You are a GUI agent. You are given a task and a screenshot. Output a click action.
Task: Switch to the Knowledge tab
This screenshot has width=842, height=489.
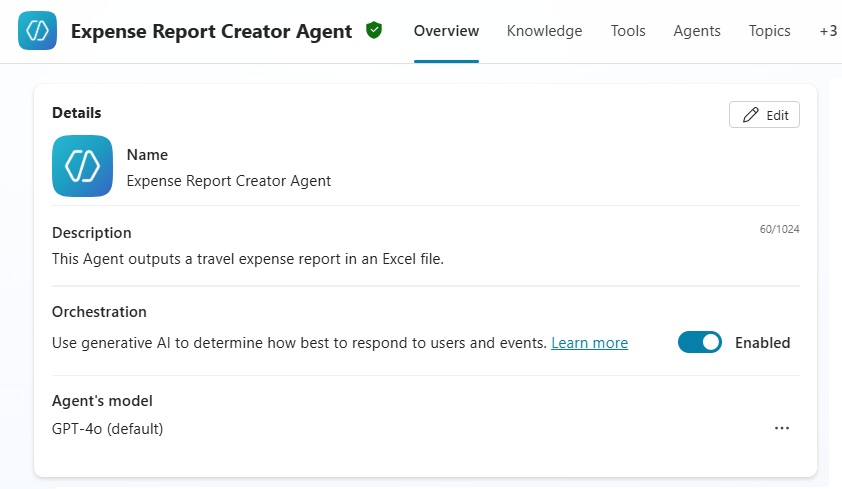tap(544, 31)
